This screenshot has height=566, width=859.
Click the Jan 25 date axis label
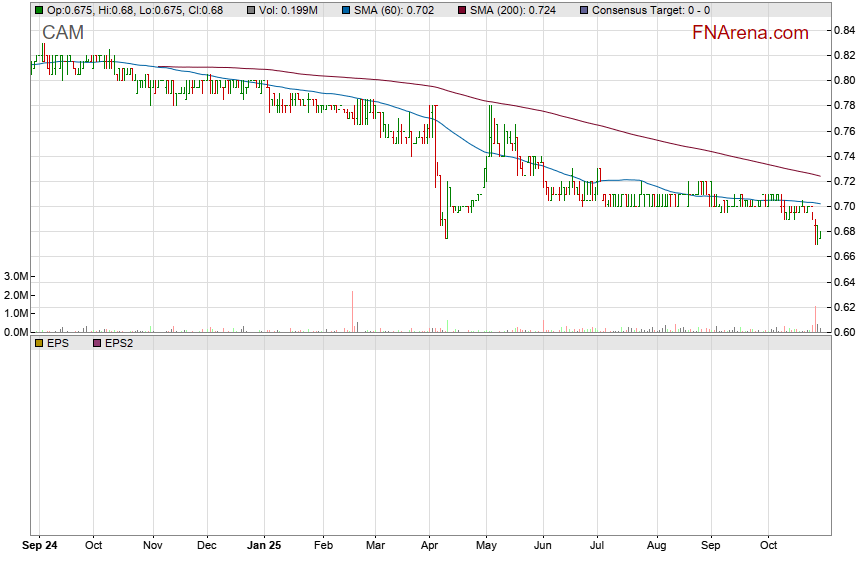(265, 547)
